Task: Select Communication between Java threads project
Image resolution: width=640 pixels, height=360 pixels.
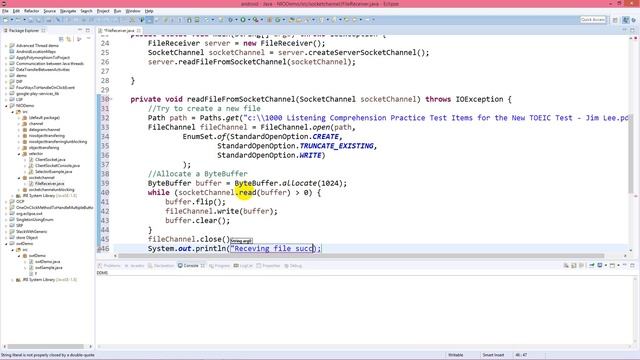Action: coord(50,64)
